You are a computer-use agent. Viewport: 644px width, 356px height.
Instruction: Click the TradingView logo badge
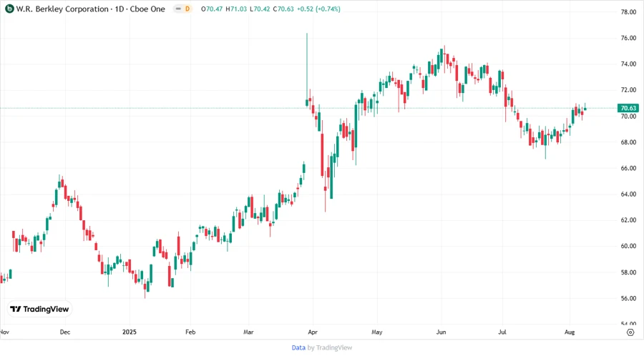point(39,310)
